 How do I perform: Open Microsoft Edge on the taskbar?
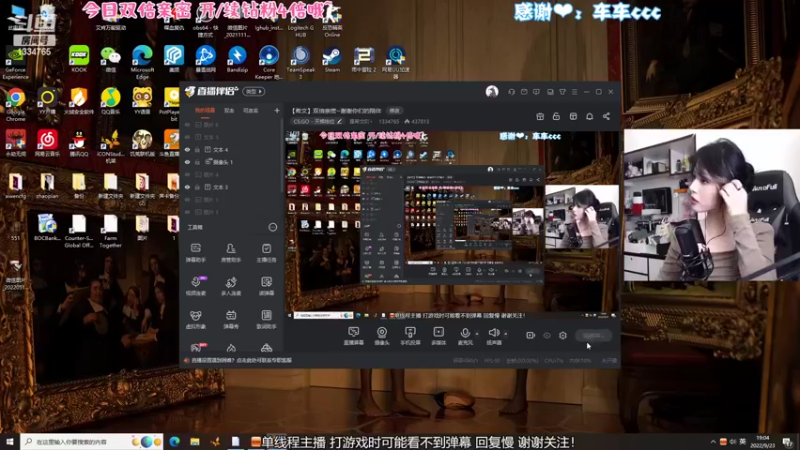click(x=174, y=441)
